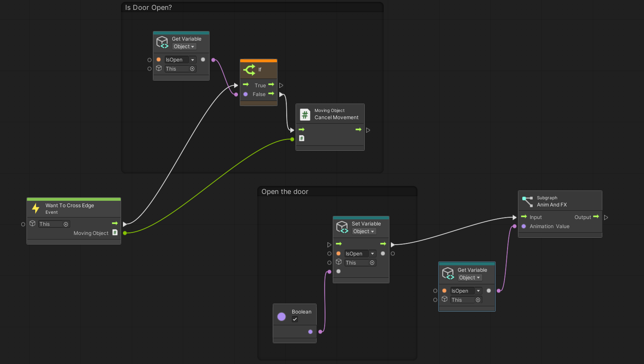
Task: Click the IsOpen name field on top Get Variable
Action: (x=176, y=60)
